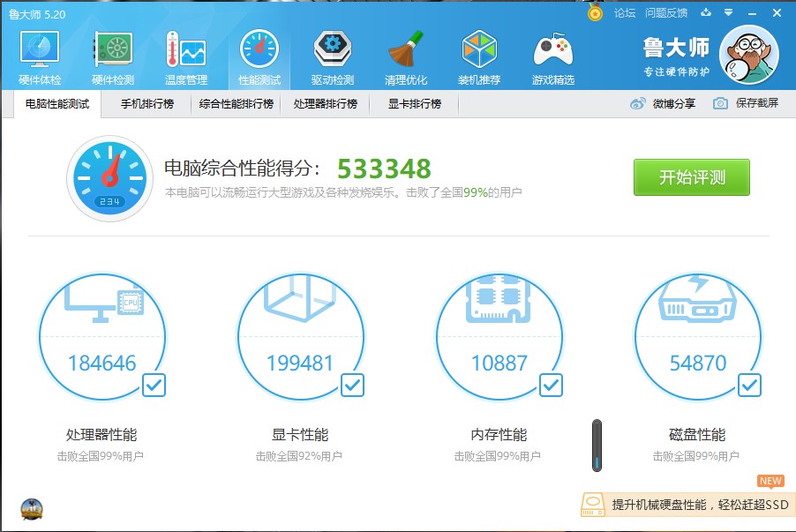
Task: Click the 保存截屏 save screenshot link
Action: 757,103
